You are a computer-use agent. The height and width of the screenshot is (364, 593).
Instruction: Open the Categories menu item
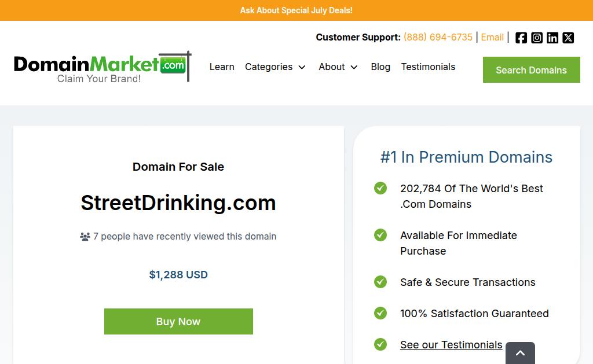(269, 67)
